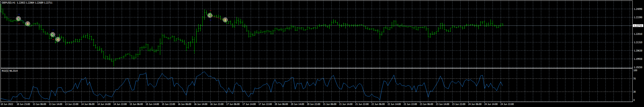644x107 pixels.
Task: Click time axis label 14 Jun 22:00
Action: [x=120, y=104]
